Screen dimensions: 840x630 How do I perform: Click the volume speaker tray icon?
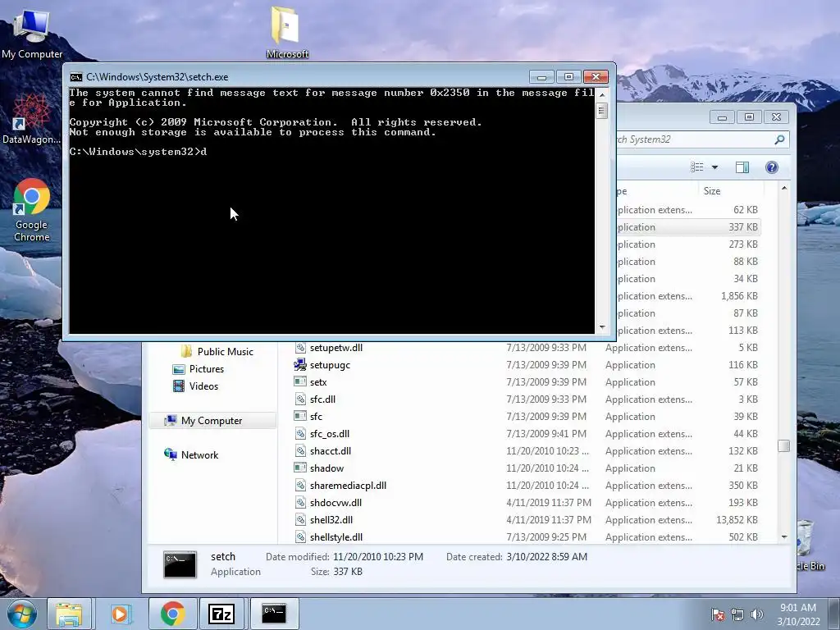(757, 614)
